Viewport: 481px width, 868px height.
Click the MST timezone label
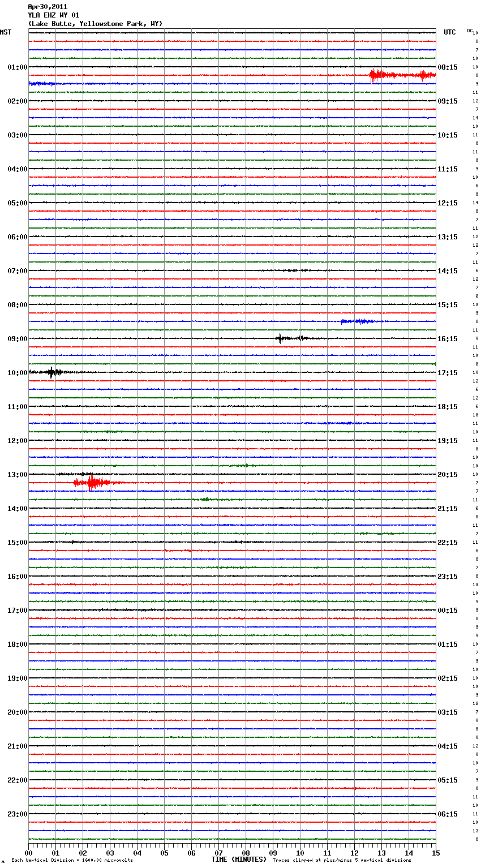click(x=6, y=32)
